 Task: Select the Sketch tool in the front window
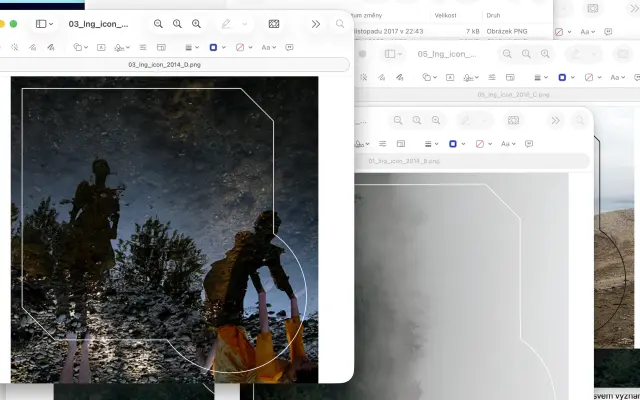[33, 47]
